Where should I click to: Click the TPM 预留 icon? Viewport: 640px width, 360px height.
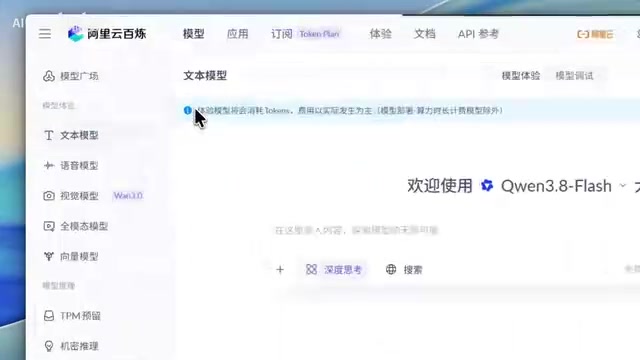49,316
